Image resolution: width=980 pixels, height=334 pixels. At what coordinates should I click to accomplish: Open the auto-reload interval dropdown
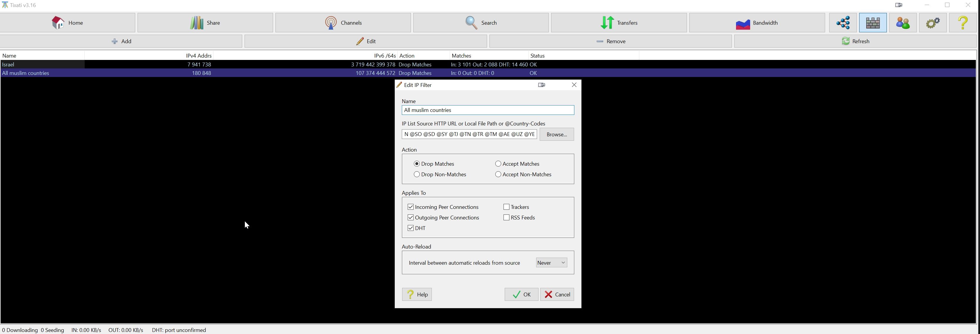pyautogui.click(x=551, y=263)
